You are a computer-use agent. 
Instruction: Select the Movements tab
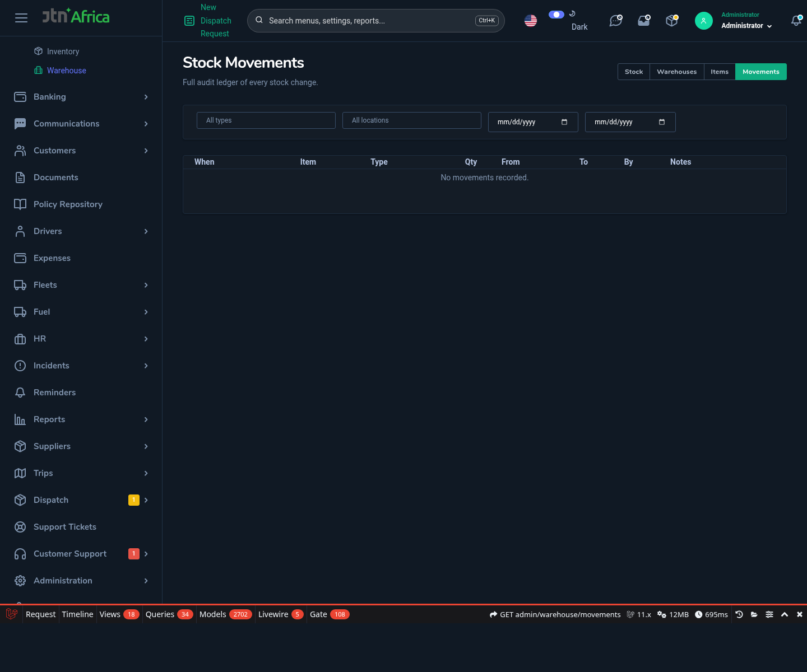coord(761,72)
